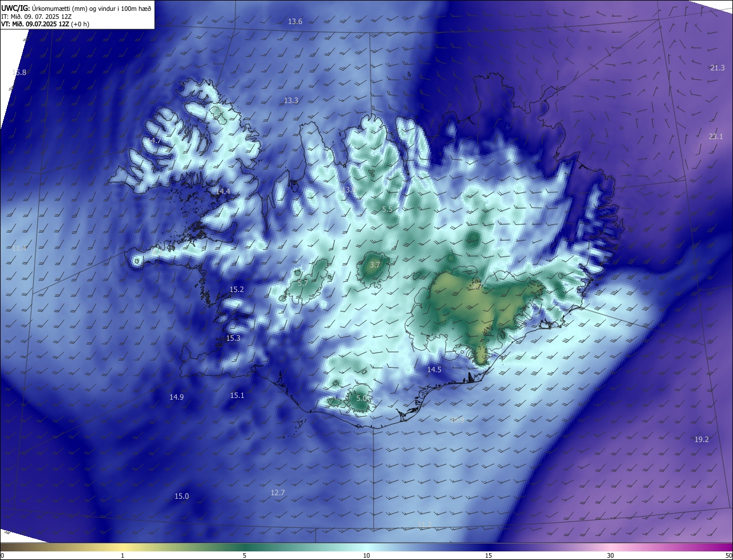Click the colour scale tick labelled 1
This screenshot has height=560, width=733.
pyautogui.click(x=123, y=555)
